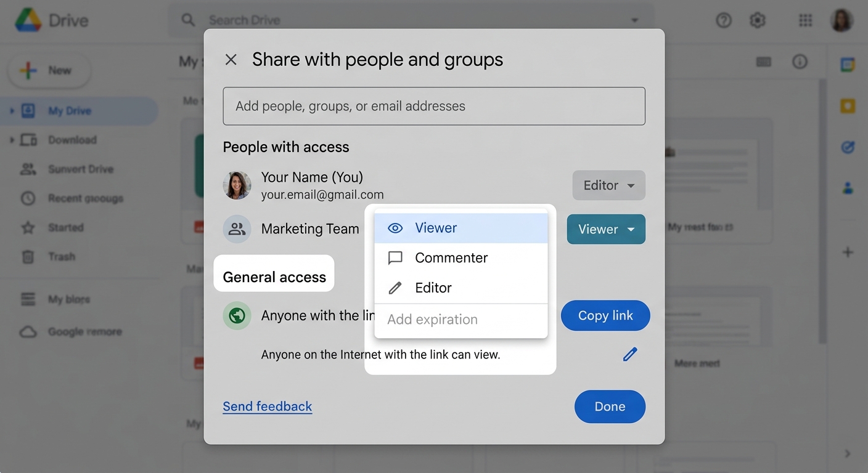Click the Google remore cloud icon
The height and width of the screenshot is (473, 868).
pos(28,332)
